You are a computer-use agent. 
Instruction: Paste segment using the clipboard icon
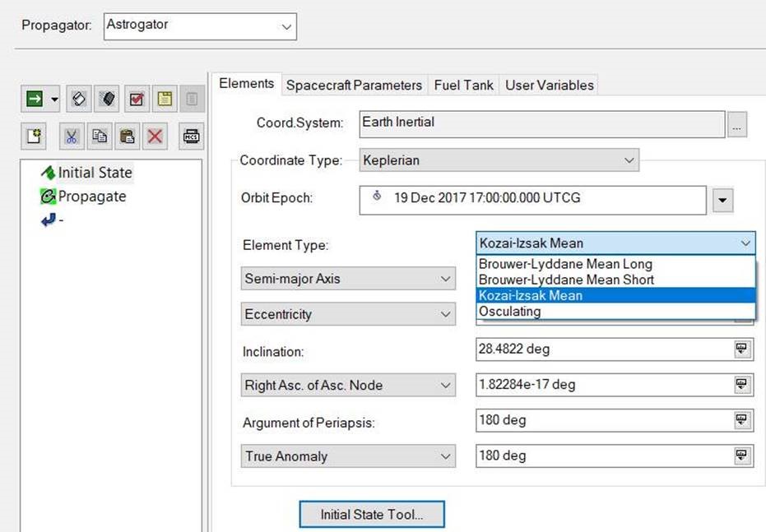pyautogui.click(x=127, y=136)
